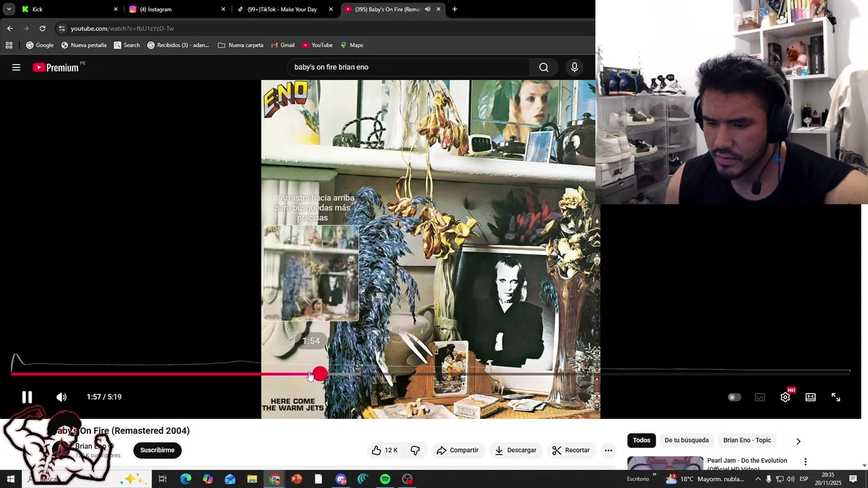This screenshot has height=488, width=868.
Task: Open the weather widget showing 18°C
Action: tap(705, 479)
